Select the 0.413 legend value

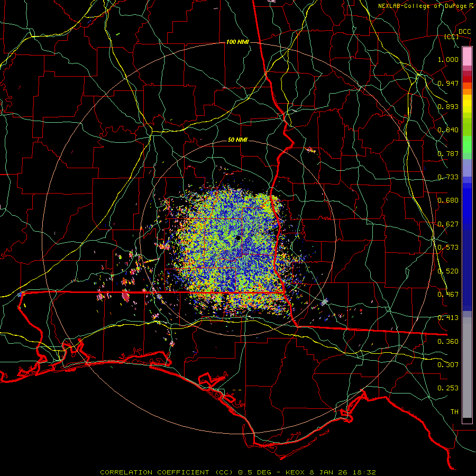pyautogui.click(x=448, y=318)
